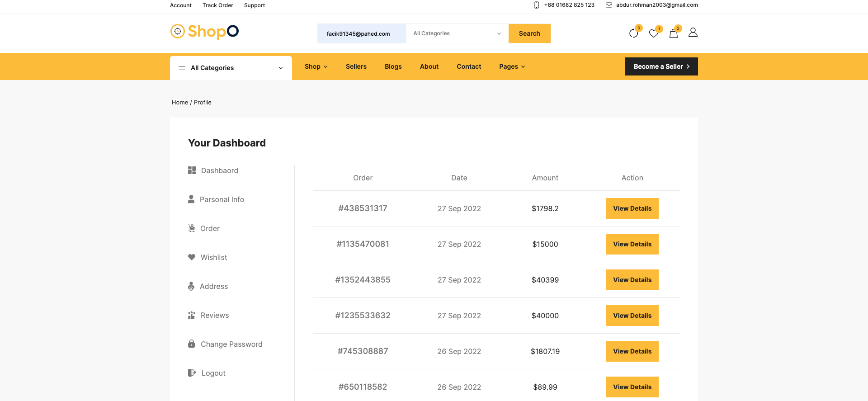868x401 pixels.
Task: Go to the Blogs page
Action: (393, 66)
